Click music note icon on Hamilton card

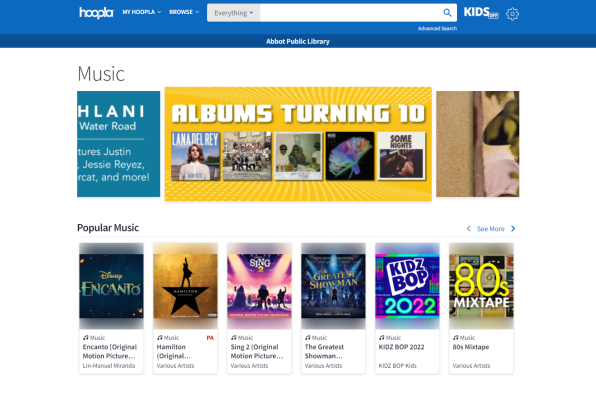pos(160,338)
